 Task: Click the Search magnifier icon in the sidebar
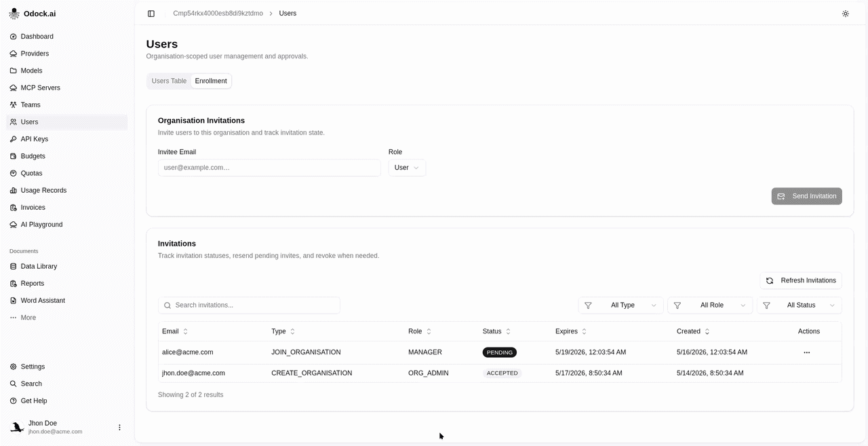click(x=14, y=384)
